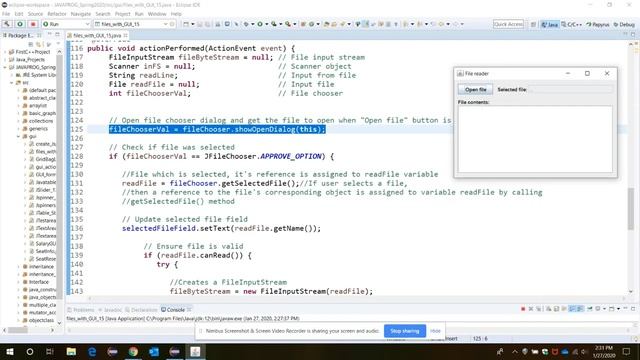Click the Windows Start button
The image size is (640, 360).
click(10, 351)
